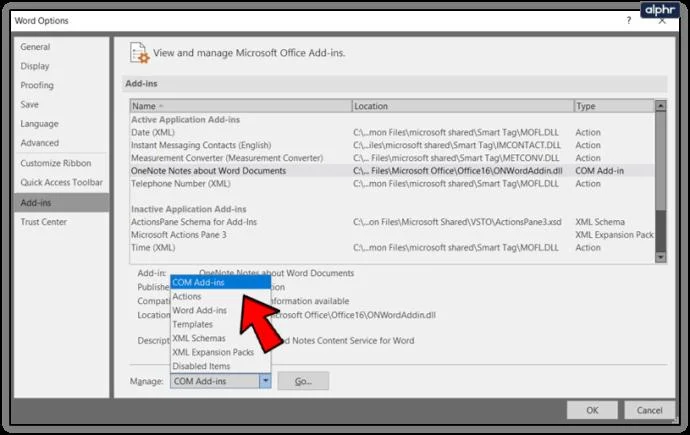Viewport: 690px width, 435px height.
Task: Open Quick Access Toolbar settings
Action: (x=61, y=182)
